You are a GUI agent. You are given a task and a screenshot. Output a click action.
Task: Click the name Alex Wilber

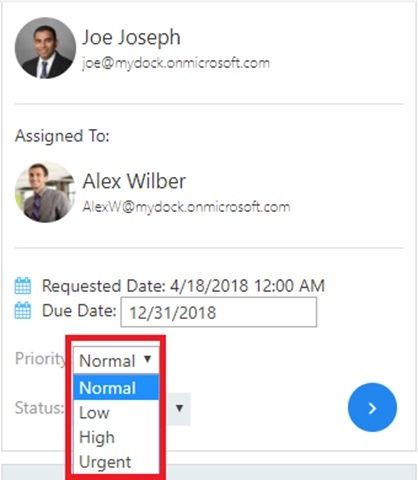134,181
